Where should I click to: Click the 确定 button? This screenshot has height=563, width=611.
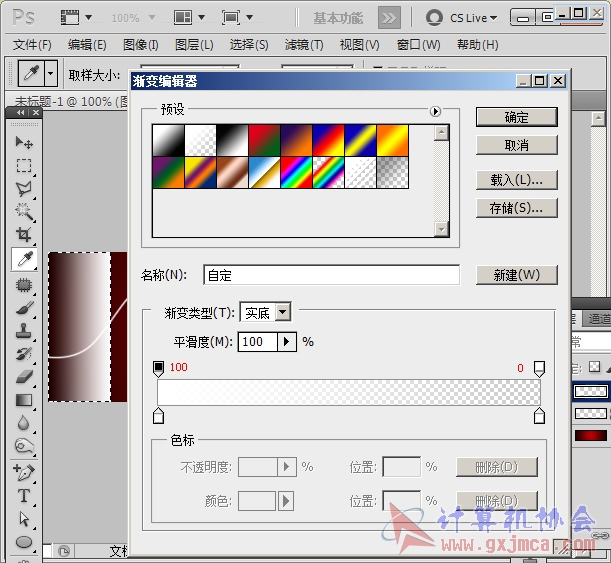click(517, 117)
